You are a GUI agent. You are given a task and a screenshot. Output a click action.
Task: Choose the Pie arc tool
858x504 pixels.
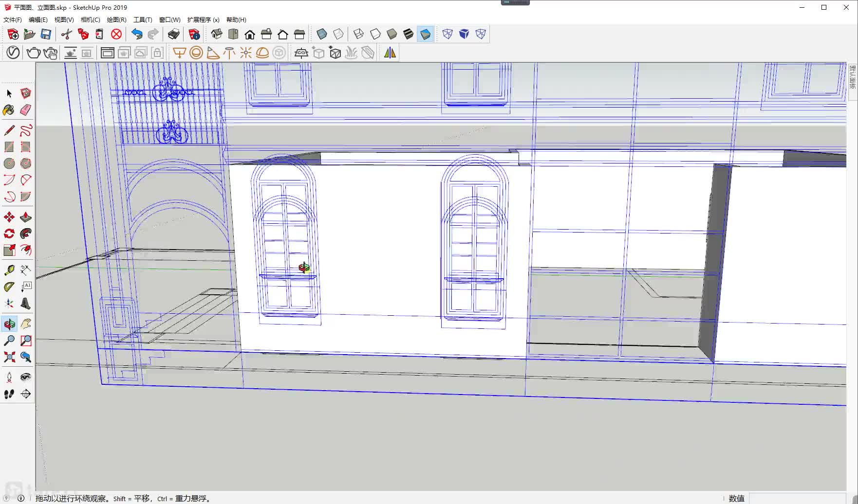[x=26, y=197]
